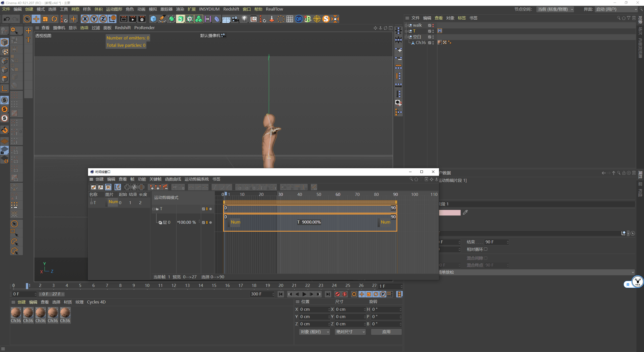Viewport: 644px width, 352px height.
Task: Open the 运动剪辑系统 menu in timeline window
Action: click(x=196, y=179)
